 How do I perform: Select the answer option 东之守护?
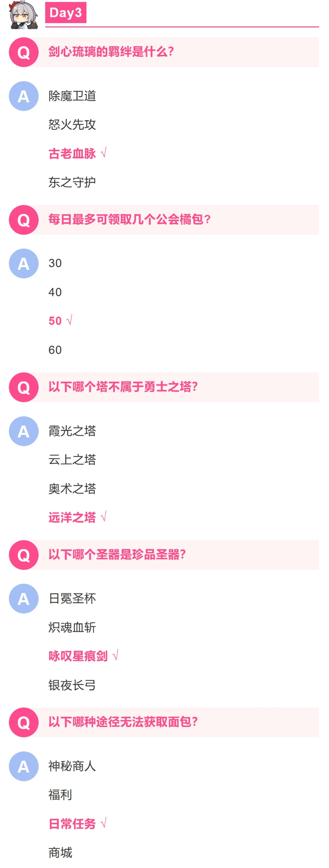72,182
